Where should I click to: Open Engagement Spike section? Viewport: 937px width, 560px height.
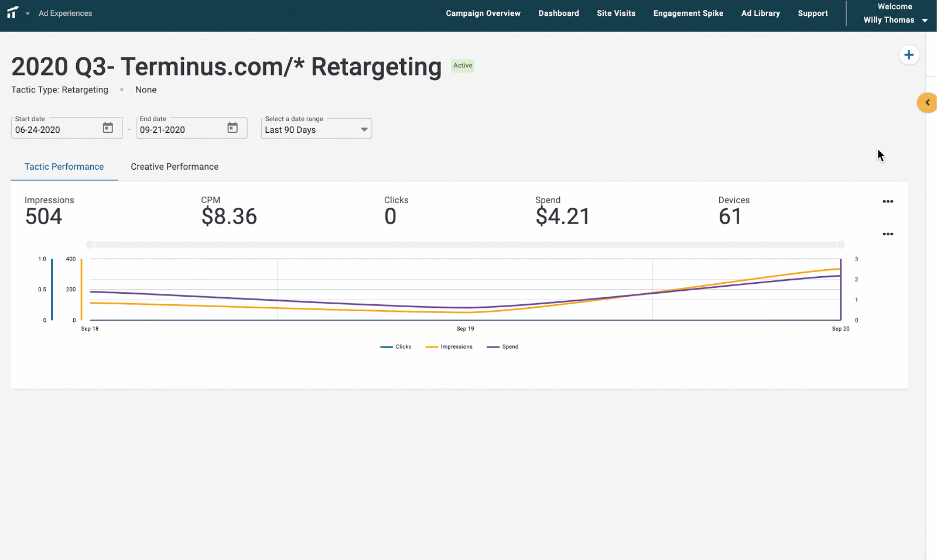(688, 13)
